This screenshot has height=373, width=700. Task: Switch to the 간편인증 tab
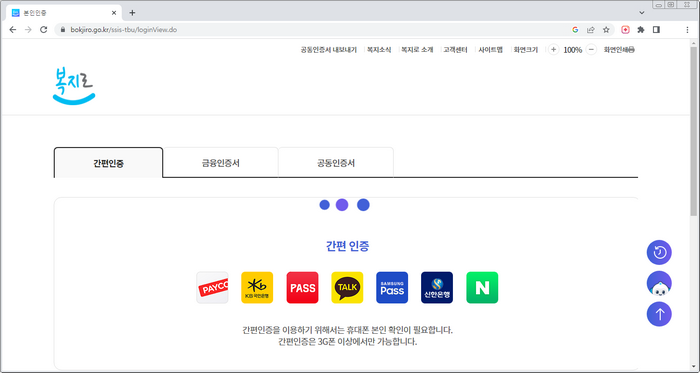[x=108, y=163]
